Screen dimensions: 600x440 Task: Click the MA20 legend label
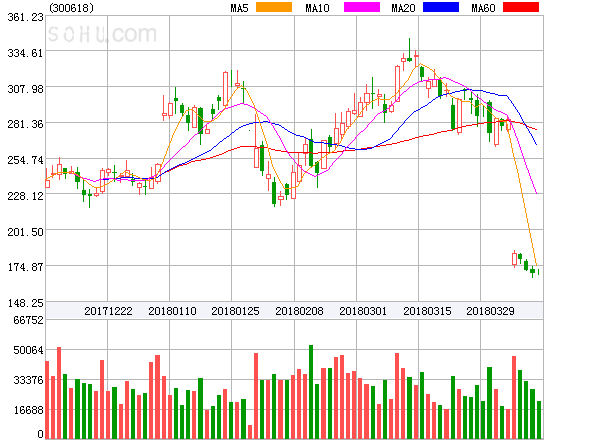(403, 8)
